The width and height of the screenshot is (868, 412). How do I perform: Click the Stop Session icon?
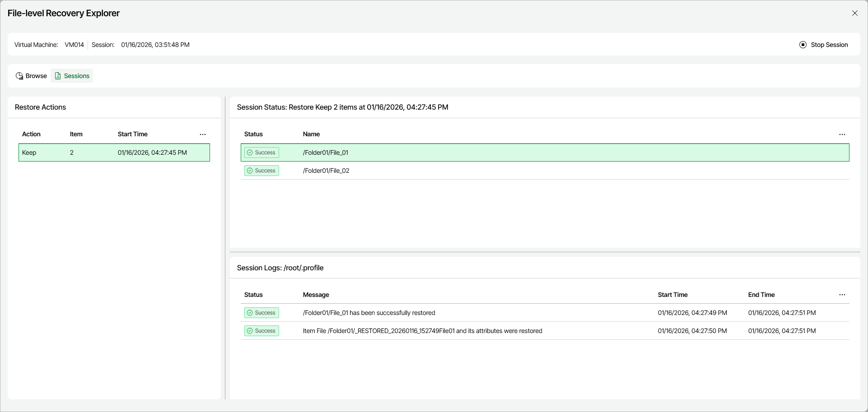[x=803, y=45]
